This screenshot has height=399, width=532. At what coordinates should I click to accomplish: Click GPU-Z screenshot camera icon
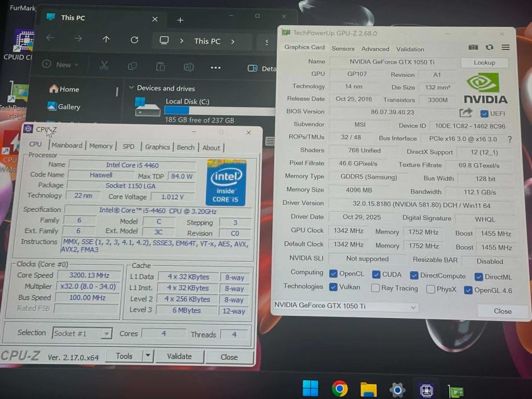click(x=473, y=47)
